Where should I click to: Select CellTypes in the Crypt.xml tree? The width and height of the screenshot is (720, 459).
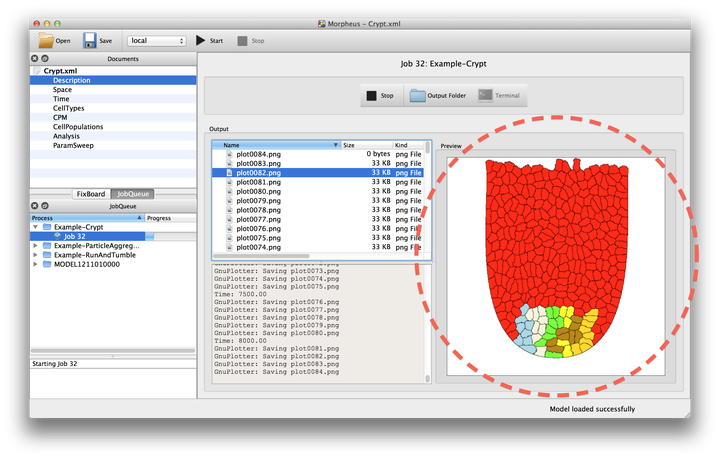(x=68, y=108)
